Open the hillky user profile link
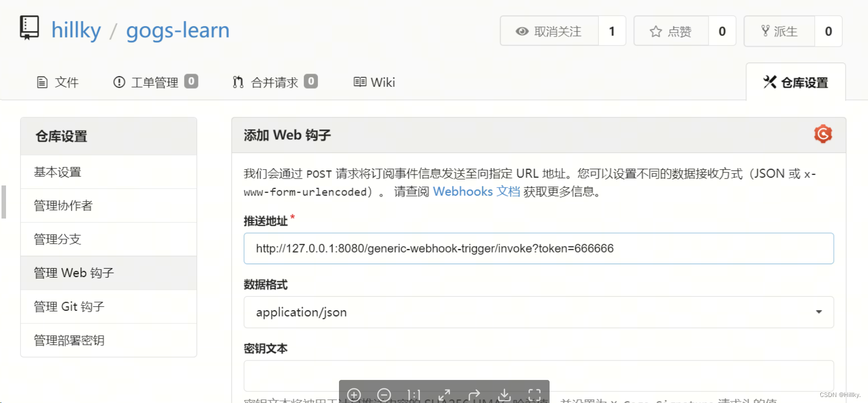This screenshot has width=868, height=403. 76,30
